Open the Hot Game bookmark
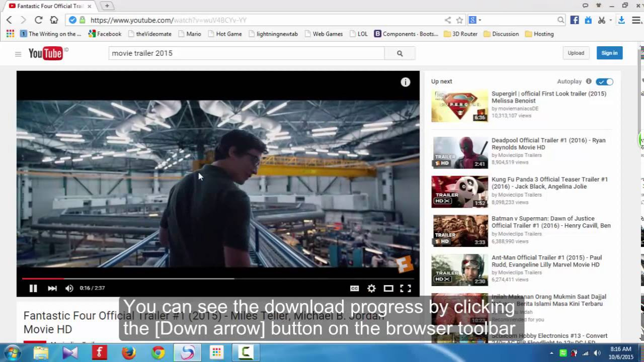Screen dimensions: 644x362 [224, 34]
